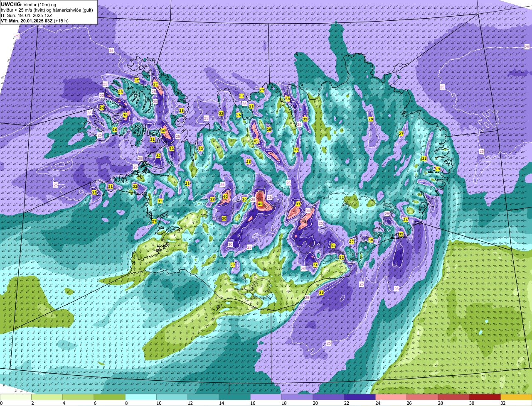Click the legend scale value "0"
This screenshot has width=532, height=406.
point(1,403)
